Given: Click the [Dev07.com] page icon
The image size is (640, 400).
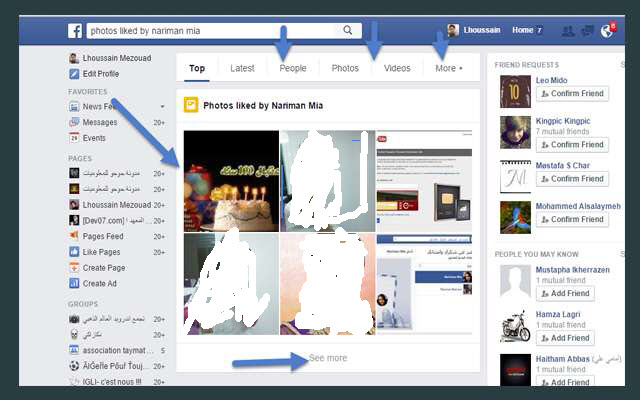Looking at the screenshot, I should (x=74, y=220).
